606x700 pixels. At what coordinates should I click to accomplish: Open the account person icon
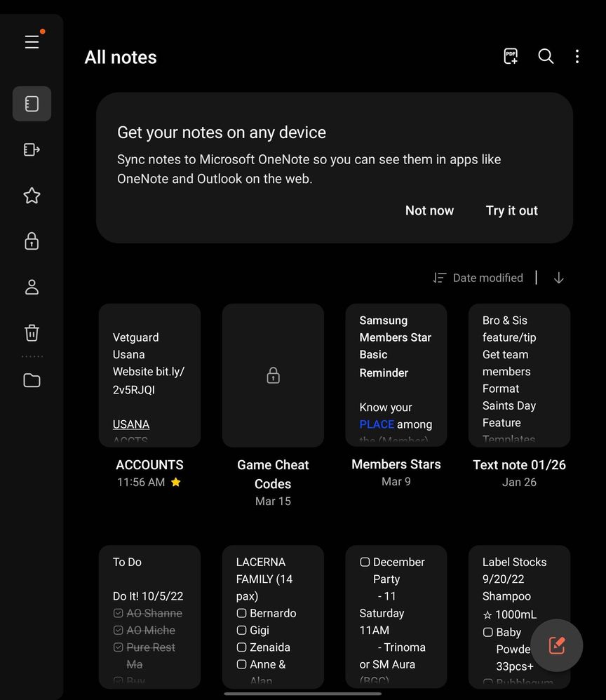pyautogui.click(x=32, y=287)
